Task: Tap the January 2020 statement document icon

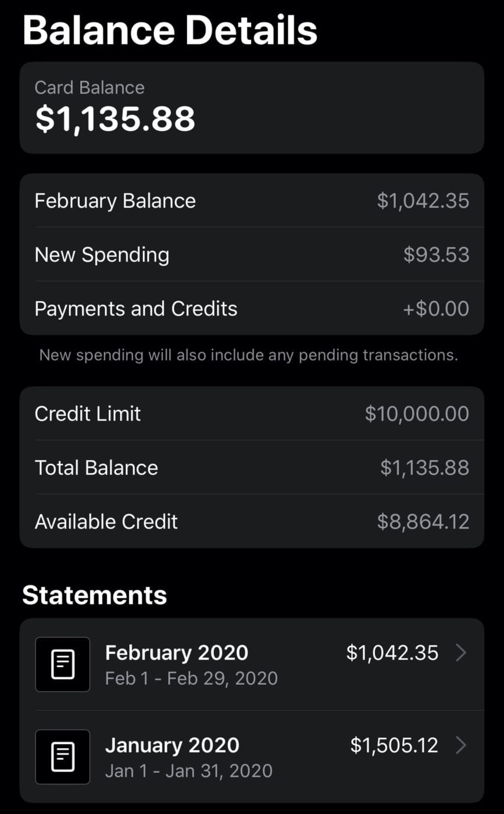Action: click(62, 757)
